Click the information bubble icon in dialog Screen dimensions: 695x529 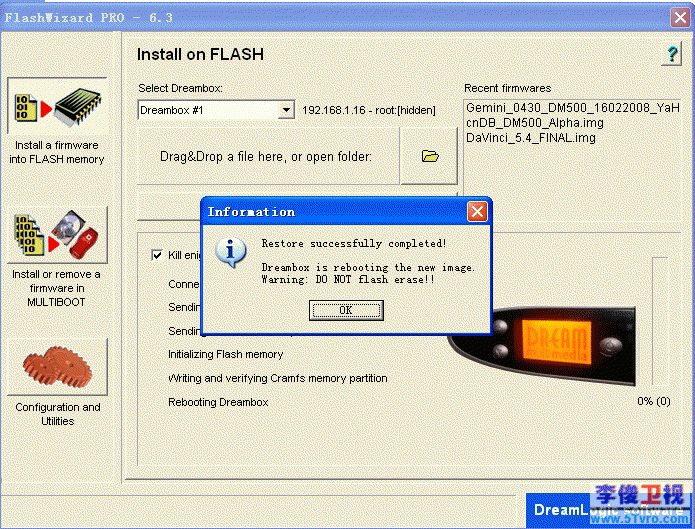click(230, 252)
